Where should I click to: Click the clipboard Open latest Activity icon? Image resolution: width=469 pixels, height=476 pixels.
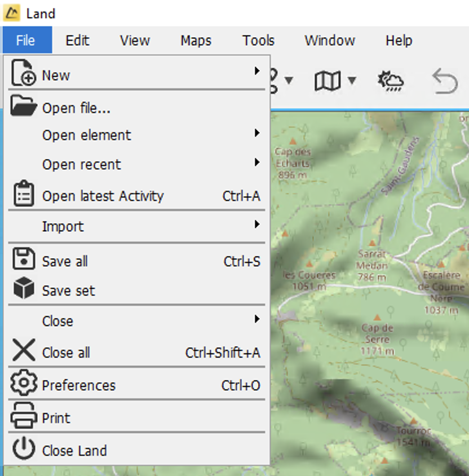coord(24,193)
